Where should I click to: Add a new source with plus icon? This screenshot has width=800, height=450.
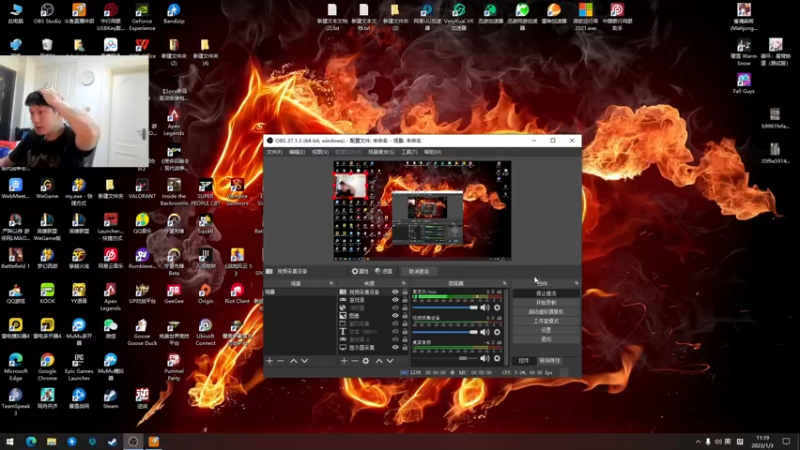[344, 360]
